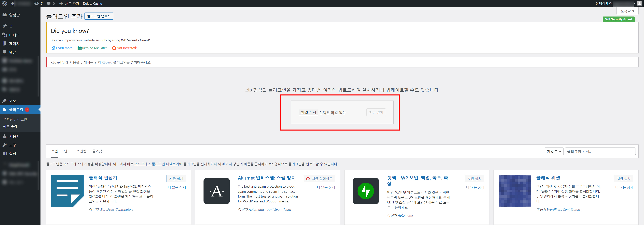Open 더 많은 상세 for Akismet
Viewport: 644px width, 225px height.
(326, 187)
